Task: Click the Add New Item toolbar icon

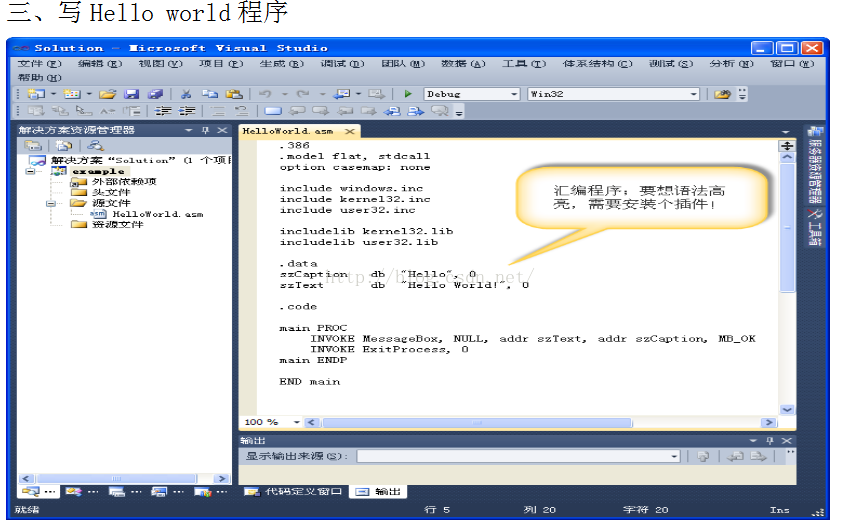Action: (72, 94)
